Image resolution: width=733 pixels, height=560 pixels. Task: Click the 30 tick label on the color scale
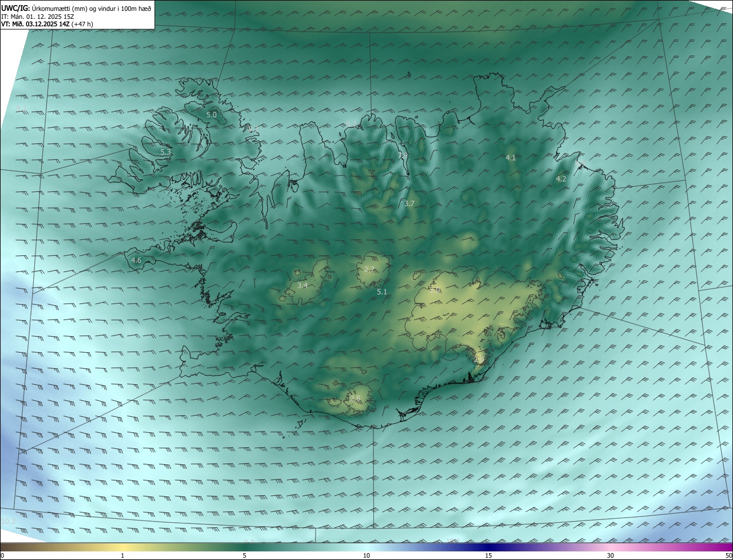610,556
